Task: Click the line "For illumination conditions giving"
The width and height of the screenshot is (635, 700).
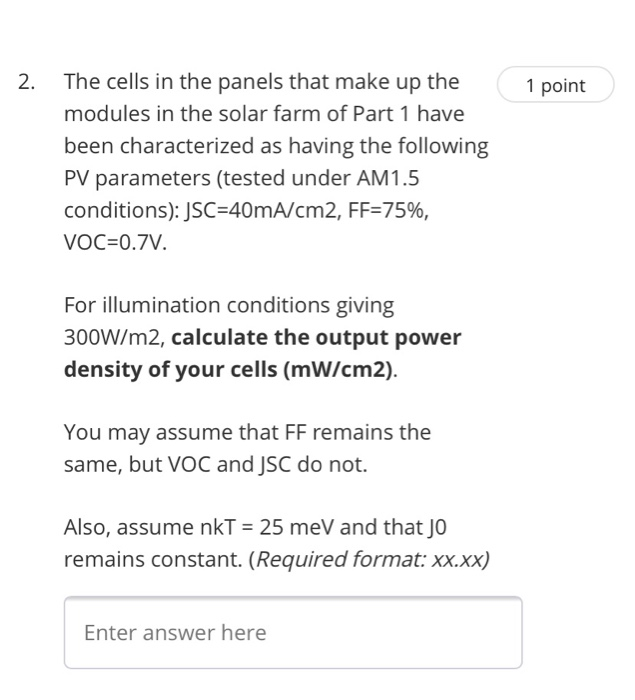Action: click(x=229, y=306)
